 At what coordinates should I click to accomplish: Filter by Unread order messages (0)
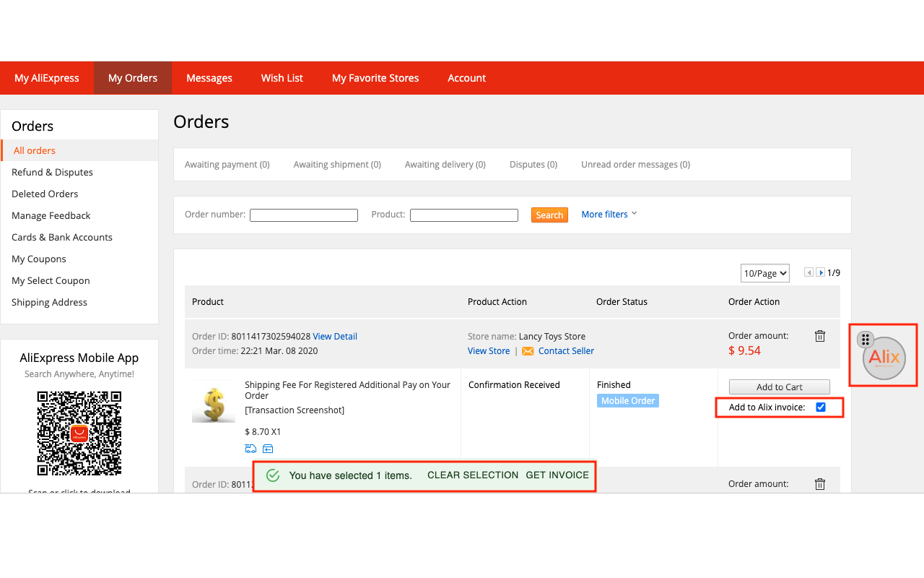pyautogui.click(x=635, y=165)
